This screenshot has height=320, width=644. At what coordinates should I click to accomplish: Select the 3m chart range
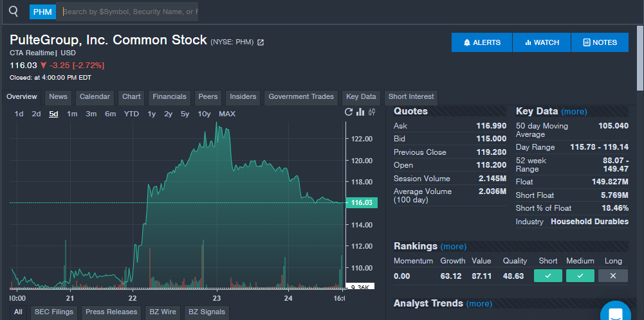pos(91,114)
